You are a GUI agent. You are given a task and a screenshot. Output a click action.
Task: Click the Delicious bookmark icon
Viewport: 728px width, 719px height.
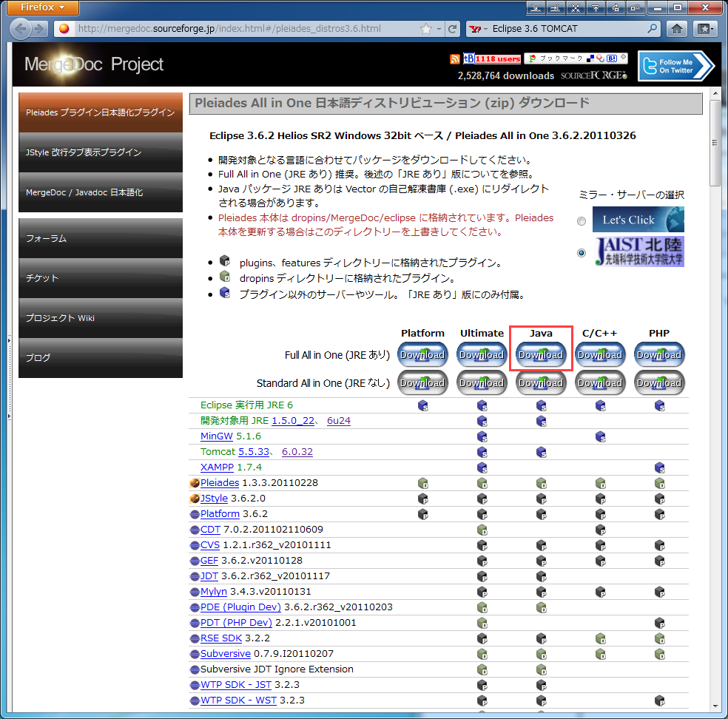point(590,58)
